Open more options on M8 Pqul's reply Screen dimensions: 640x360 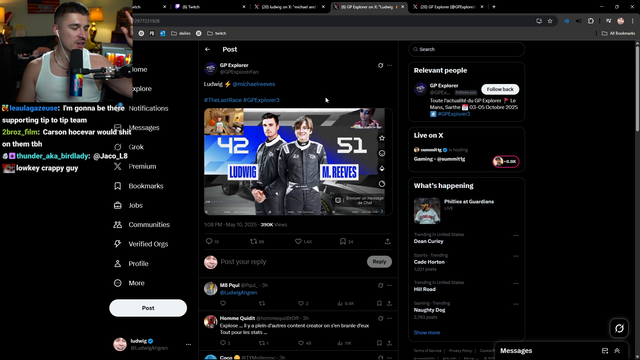[389, 285]
